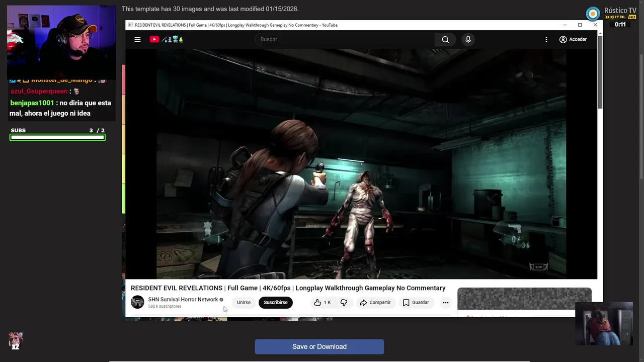Click the Resident Evil Revelations video player
The image size is (644, 362).
coord(361,164)
